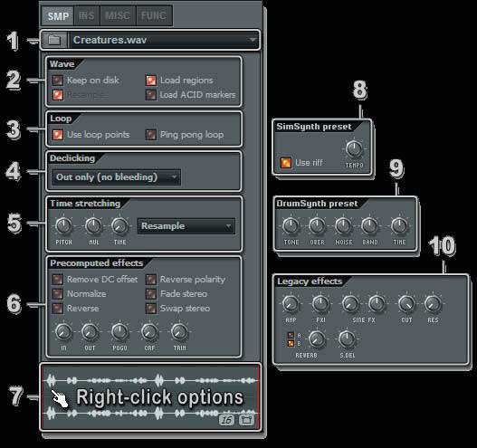This screenshot has height=448, width=477.
Task: Click the sample waveform preview
Action: point(150,397)
